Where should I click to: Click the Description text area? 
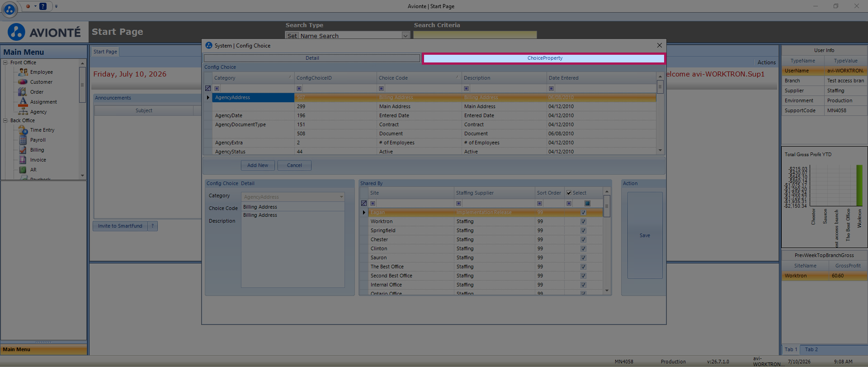click(293, 249)
